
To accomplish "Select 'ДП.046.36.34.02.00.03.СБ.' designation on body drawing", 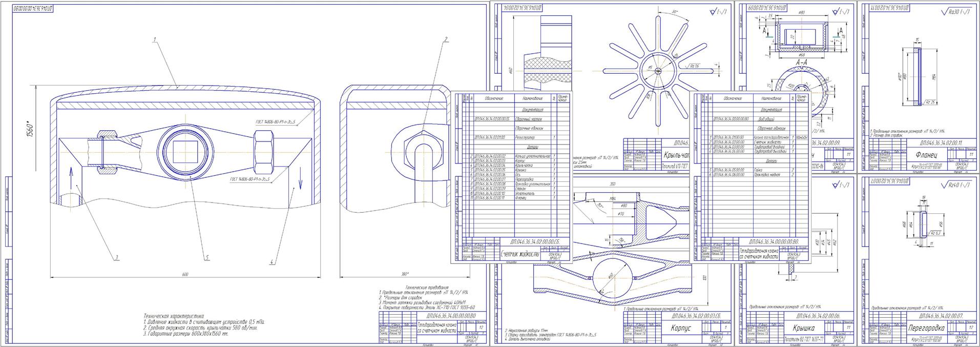I will pos(695,316).
